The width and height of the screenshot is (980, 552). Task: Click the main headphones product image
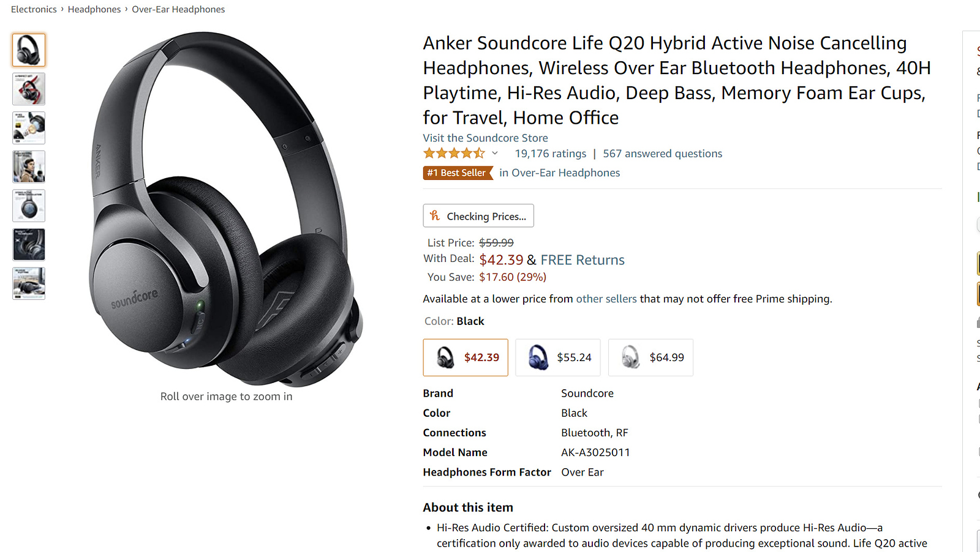tap(226, 209)
